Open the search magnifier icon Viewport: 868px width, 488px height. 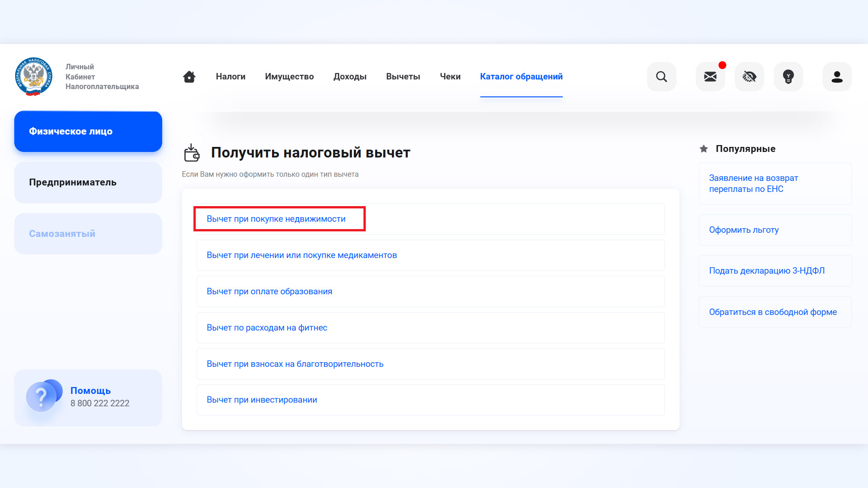(x=661, y=77)
